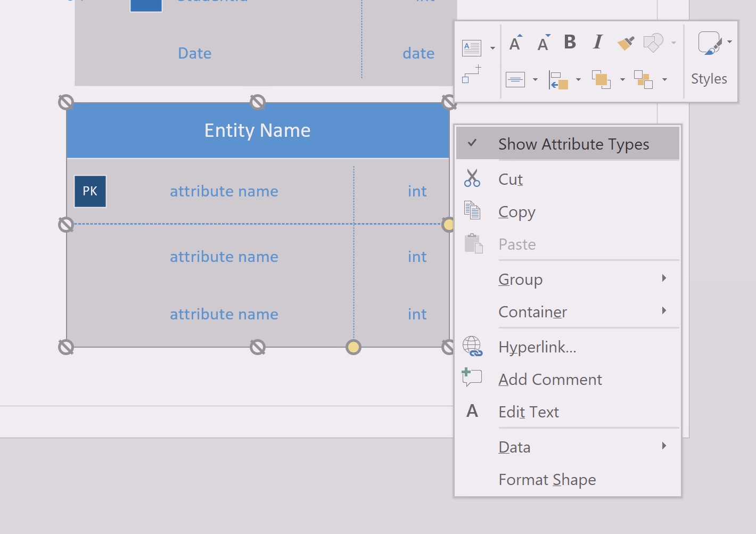This screenshot has height=534, width=756.
Task: Click the yellow control handle below the column divider
Action: [x=354, y=347]
